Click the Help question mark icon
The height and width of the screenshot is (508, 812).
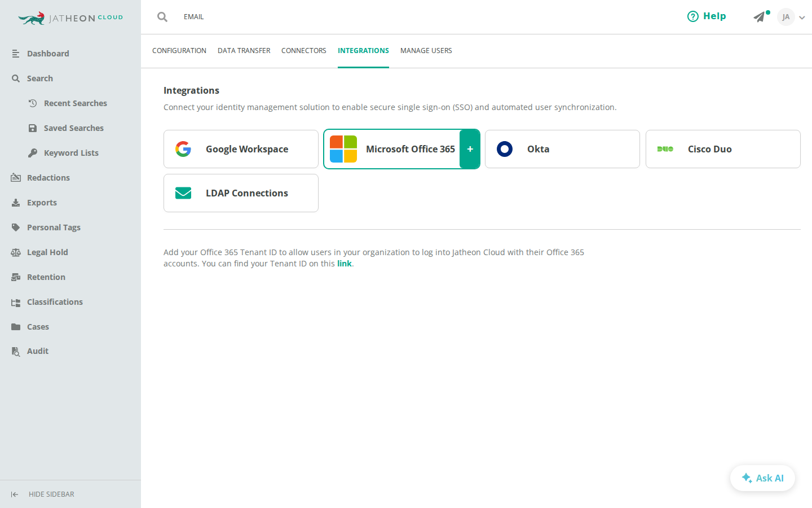point(692,16)
